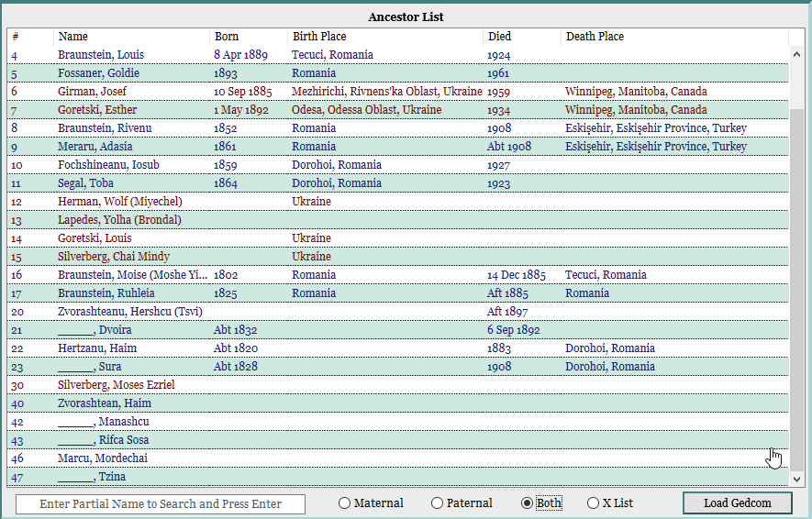The width and height of the screenshot is (812, 519).
Task: Click Josef Girman's Winnipeg death place
Action: coord(636,92)
